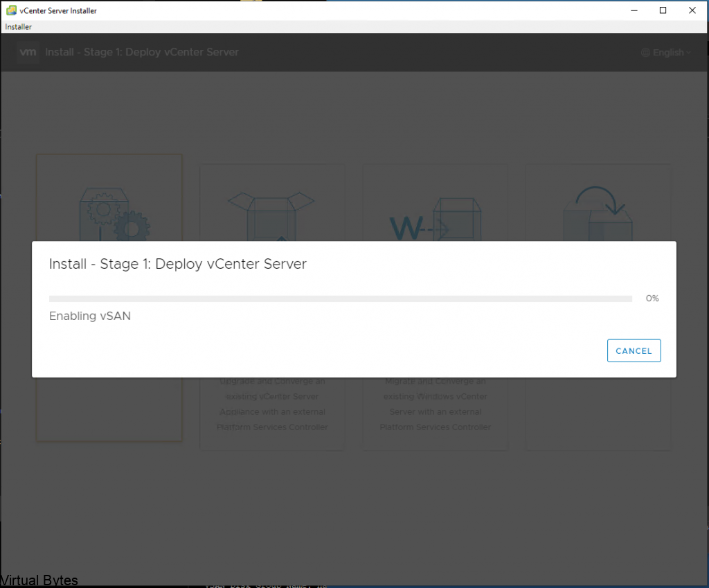Screen dimensions: 709x588
Task: Select the Restore box with arrow icon
Action: click(598, 213)
